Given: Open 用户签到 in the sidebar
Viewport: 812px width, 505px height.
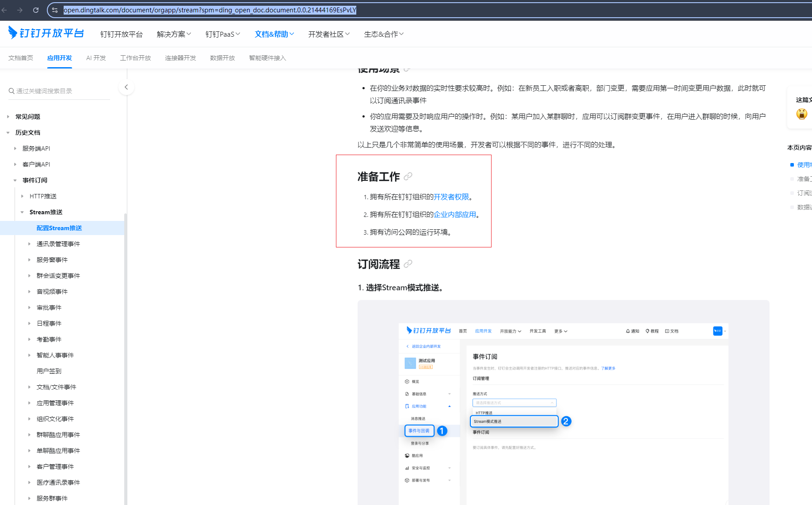Looking at the screenshot, I should pyautogui.click(x=49, y=371).
